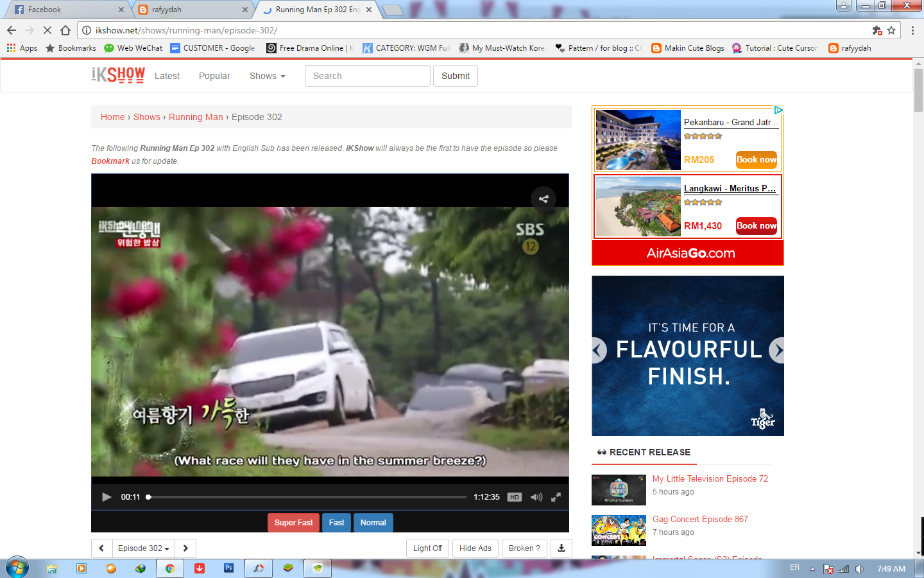Advance Tiger ad with right arrow
924x578 pixels.
coord(777,351)
